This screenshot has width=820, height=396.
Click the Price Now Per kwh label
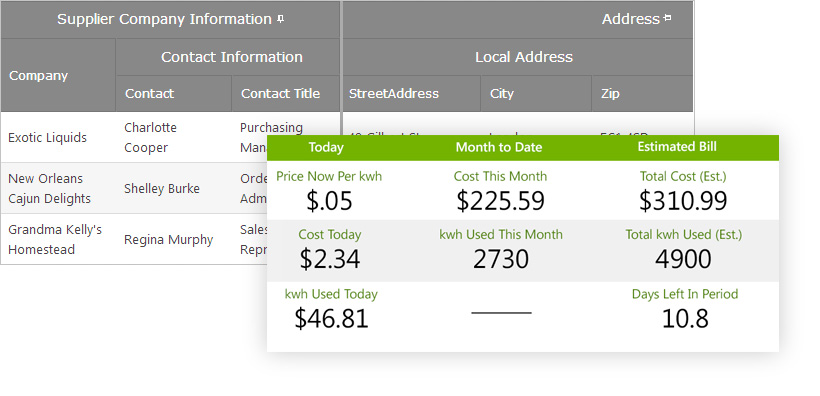coord(329,176)
